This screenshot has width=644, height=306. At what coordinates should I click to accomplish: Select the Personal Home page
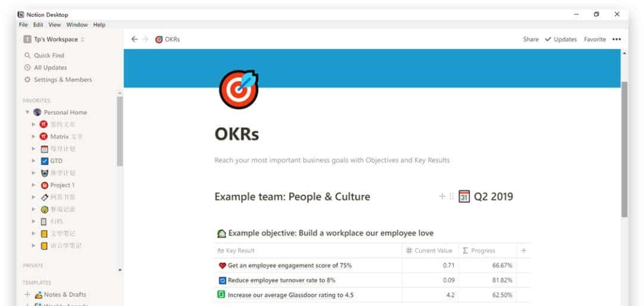pyautogui.click(x=66, y=112)
